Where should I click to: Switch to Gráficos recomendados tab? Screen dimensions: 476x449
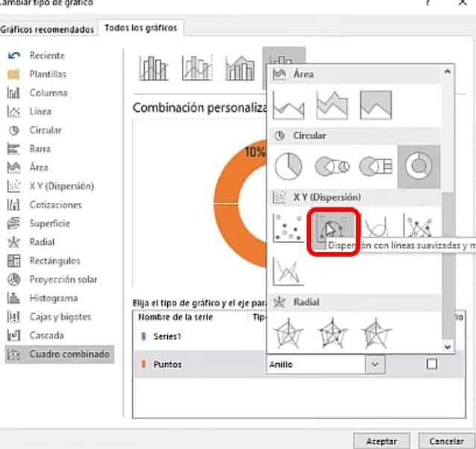48,30
